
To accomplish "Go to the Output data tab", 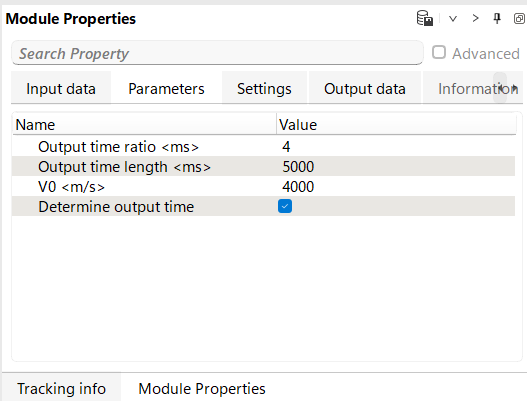I will 365,89.
